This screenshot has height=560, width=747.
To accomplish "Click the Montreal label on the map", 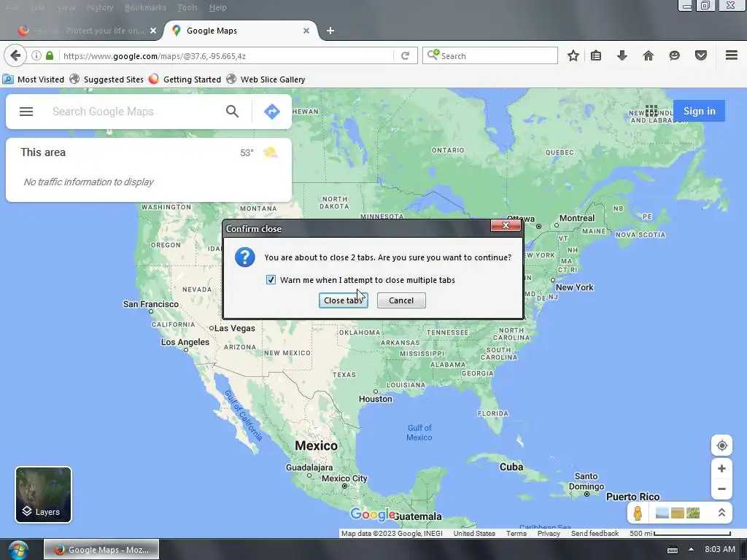I will click(577, 218).
